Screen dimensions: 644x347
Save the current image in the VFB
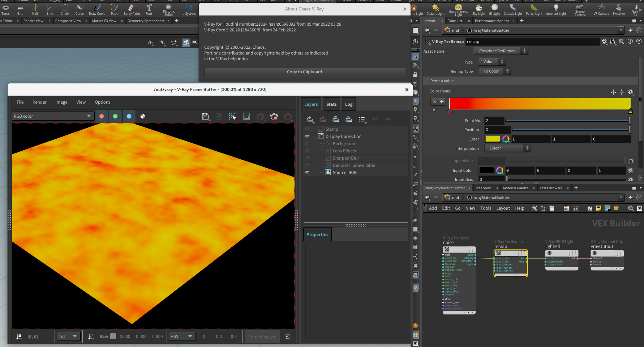point(205,116)
